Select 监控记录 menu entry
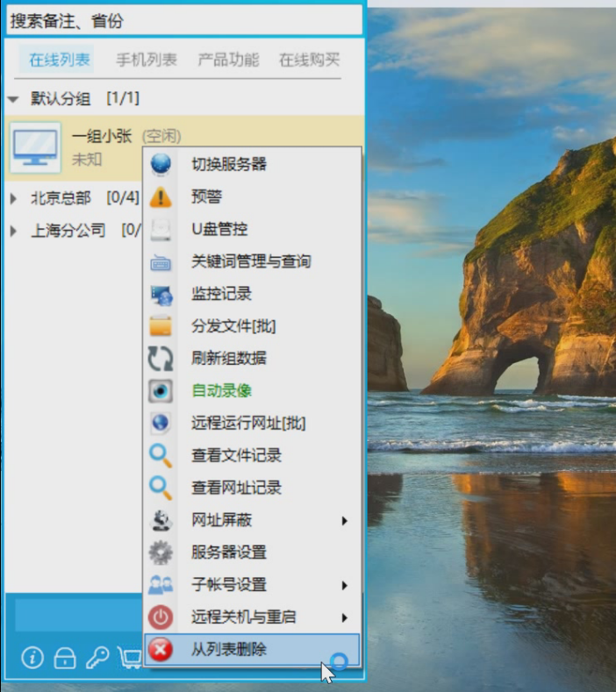Image resolution: width=616 pixels, height=692 pixels. point(222,294)
